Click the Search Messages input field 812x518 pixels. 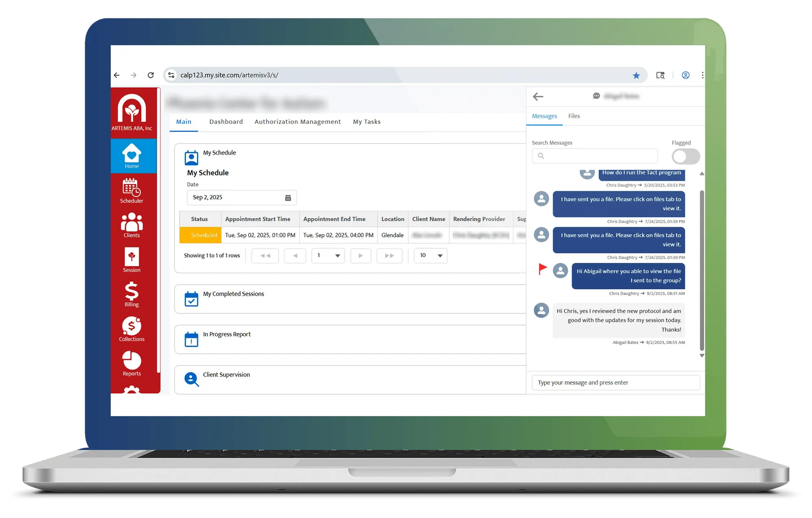click(595, 156)
